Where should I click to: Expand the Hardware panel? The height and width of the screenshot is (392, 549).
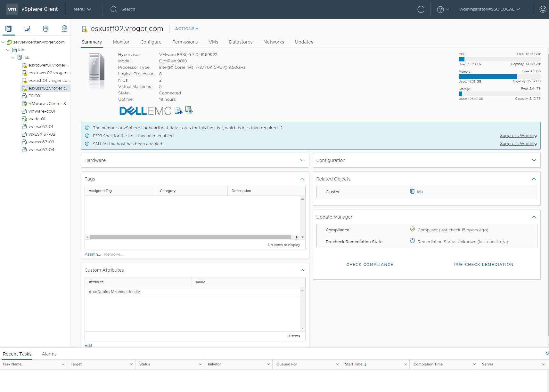(302, 160)
